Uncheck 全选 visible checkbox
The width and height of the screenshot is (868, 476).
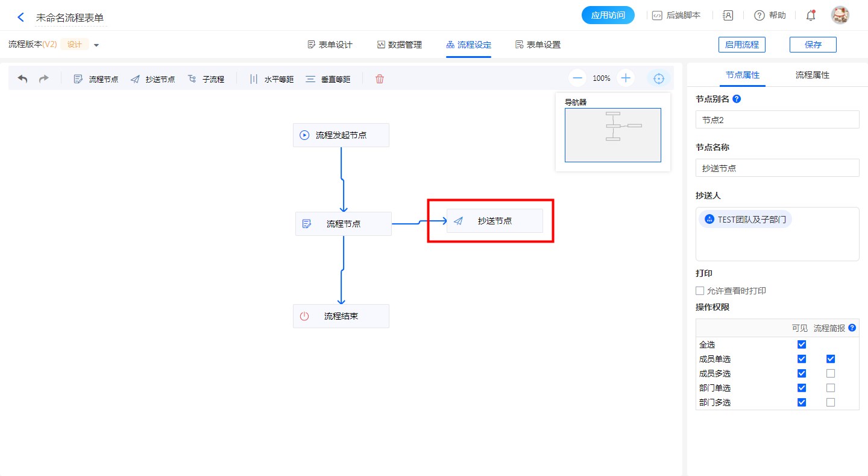point(802,344)
